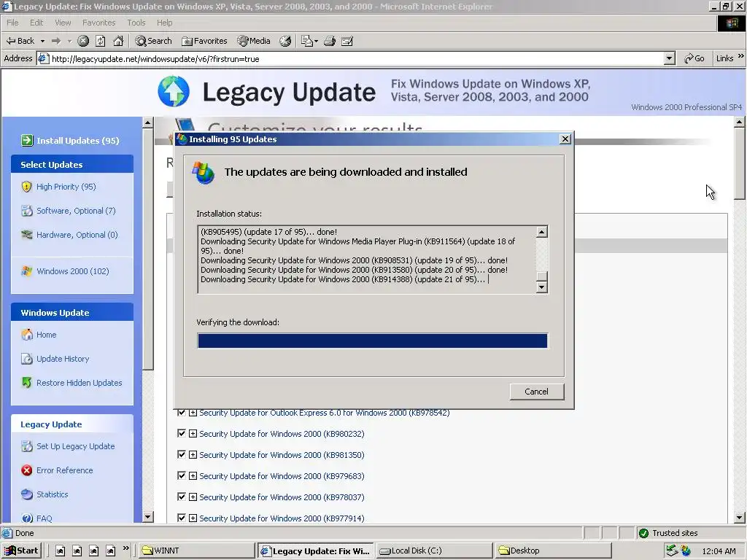
Task: Click the Forward arrow toolbar button
Action: (56, 41)
